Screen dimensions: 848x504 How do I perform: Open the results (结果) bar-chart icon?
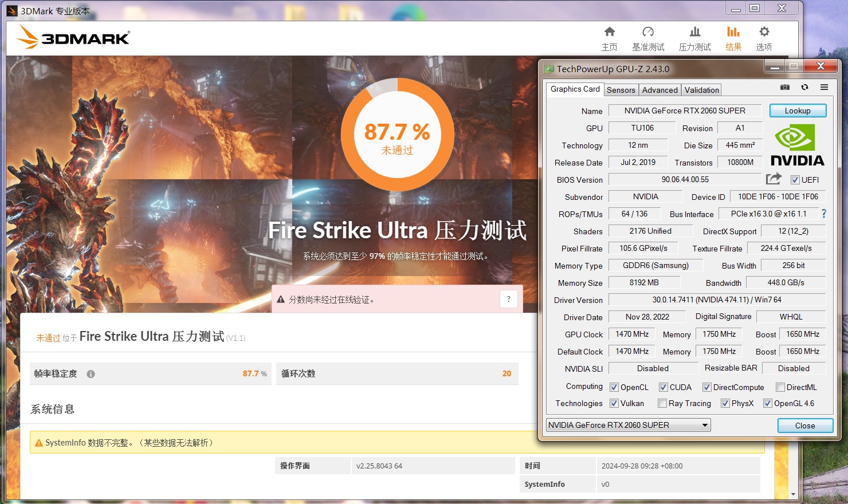click(x=733, y=31)
